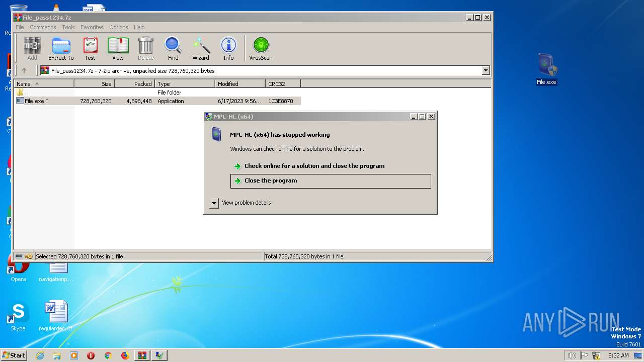Image resolution: width=644 pixels, height=362 pixels.
Task: Open Firefox from the taskbar
Action: click(x=125, y=355)
